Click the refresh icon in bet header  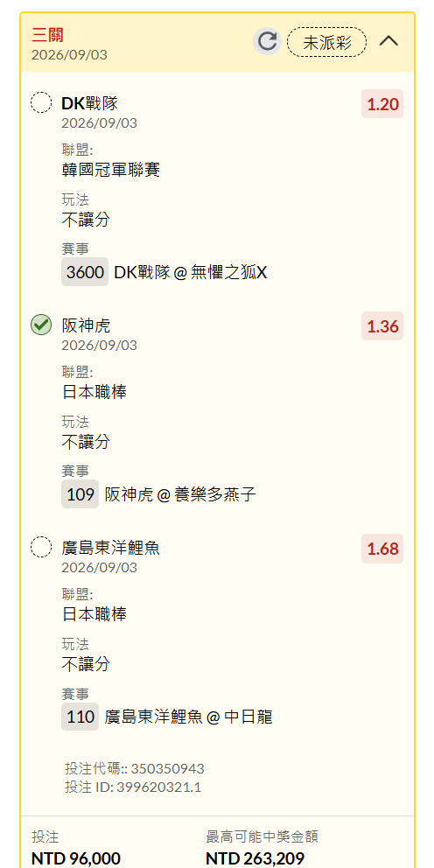coord(268,41)
